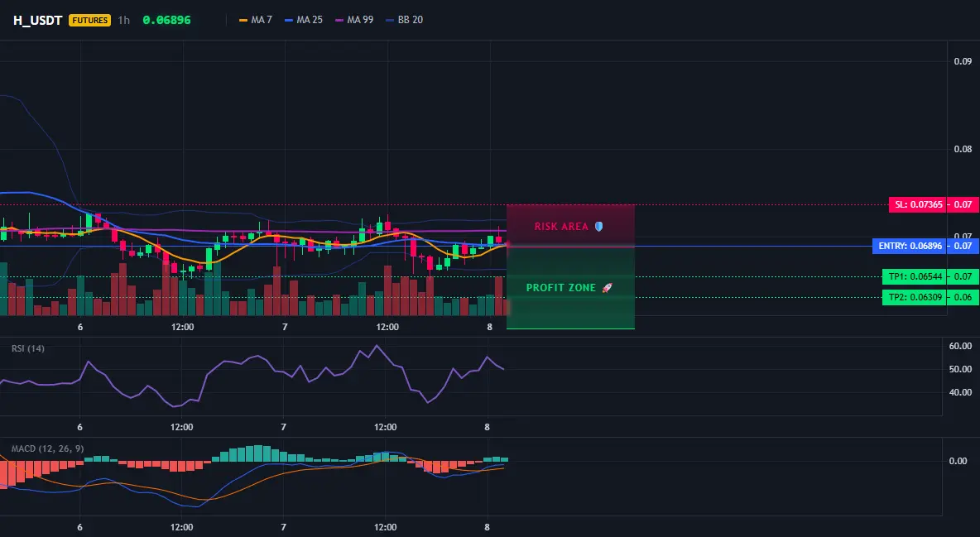Click the 0.08 price axis label
980x537 pixels.
point(963,149)
